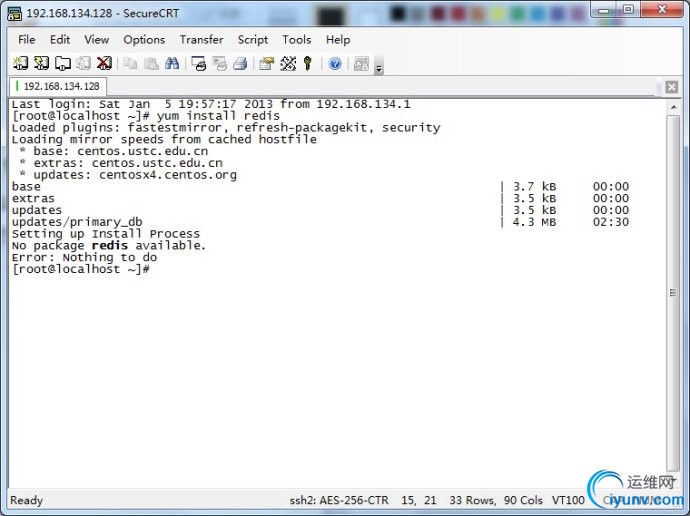Click the '4.3 MB' size value
Viewport: 690px width, 516px height.
point(534,222)
